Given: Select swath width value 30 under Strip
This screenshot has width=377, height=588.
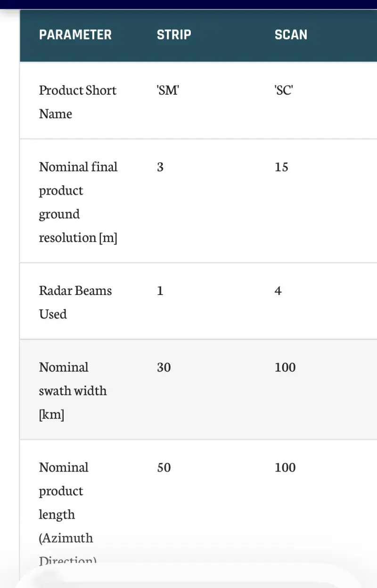Looking at the screenshot, I should click(164, 367).
